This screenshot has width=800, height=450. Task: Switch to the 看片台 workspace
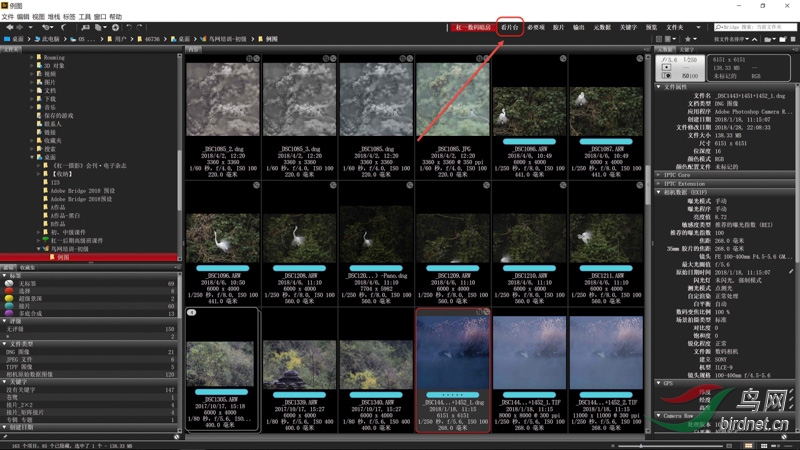click(x=510, y=28)
